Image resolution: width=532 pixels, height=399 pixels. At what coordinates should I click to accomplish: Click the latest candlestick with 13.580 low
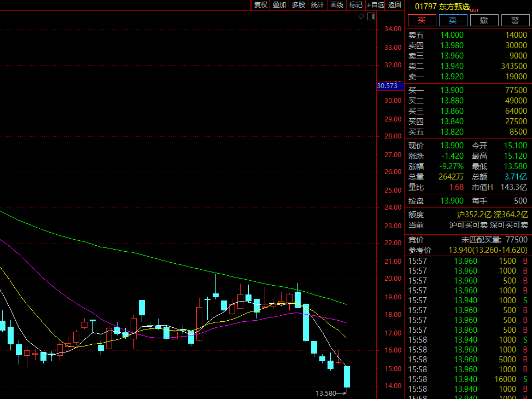347,377
